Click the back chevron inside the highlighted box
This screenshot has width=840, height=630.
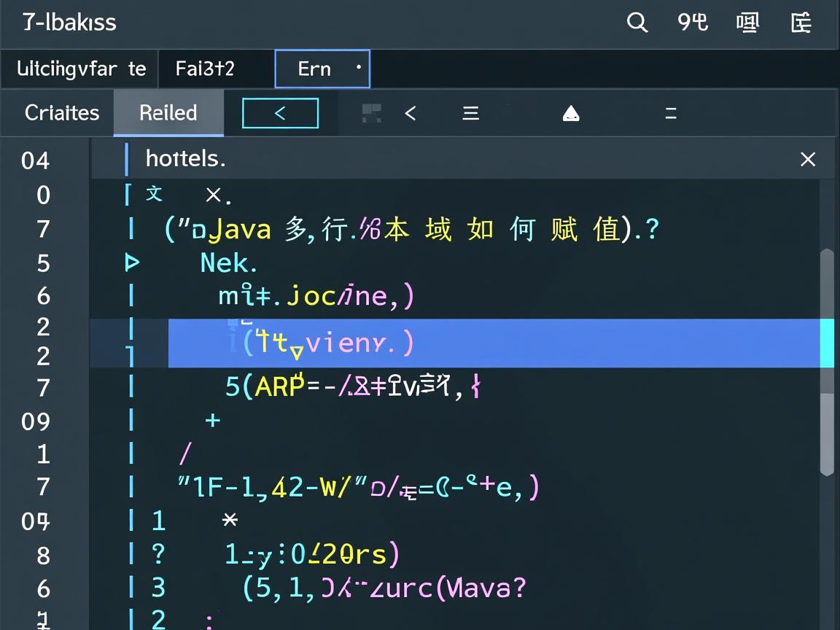coord(280,113)
